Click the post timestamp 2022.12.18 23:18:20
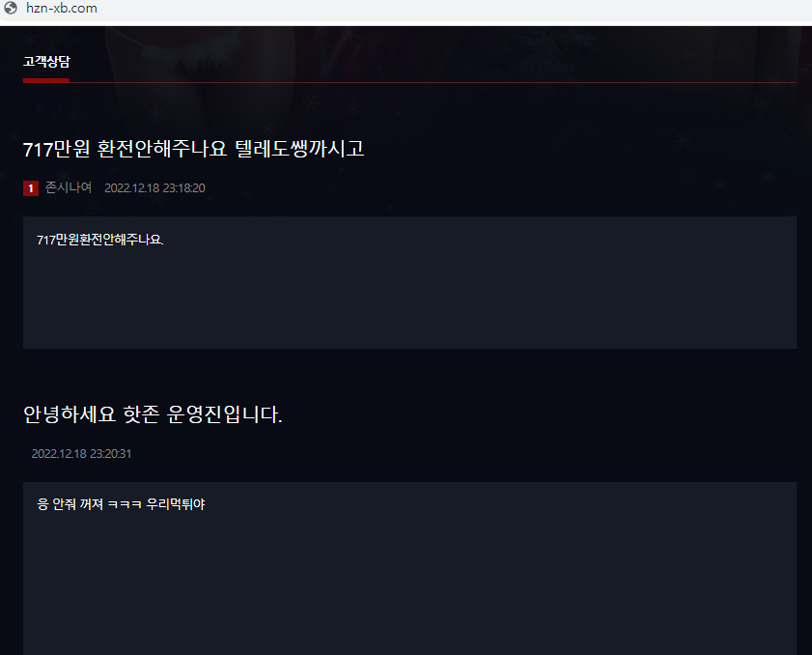Image resolution: width=812 pixels, height=655 pixels. pyautogui.click(x=154, y=188)
